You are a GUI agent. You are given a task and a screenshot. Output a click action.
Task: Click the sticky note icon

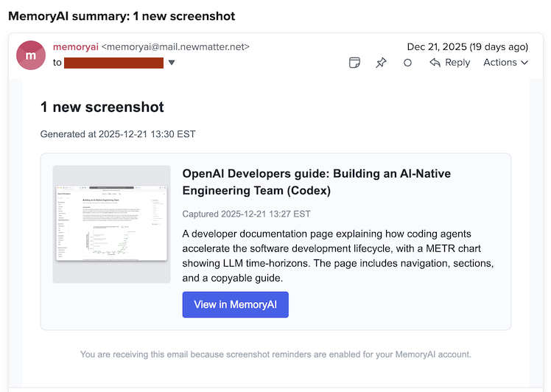tap(355, 63)
